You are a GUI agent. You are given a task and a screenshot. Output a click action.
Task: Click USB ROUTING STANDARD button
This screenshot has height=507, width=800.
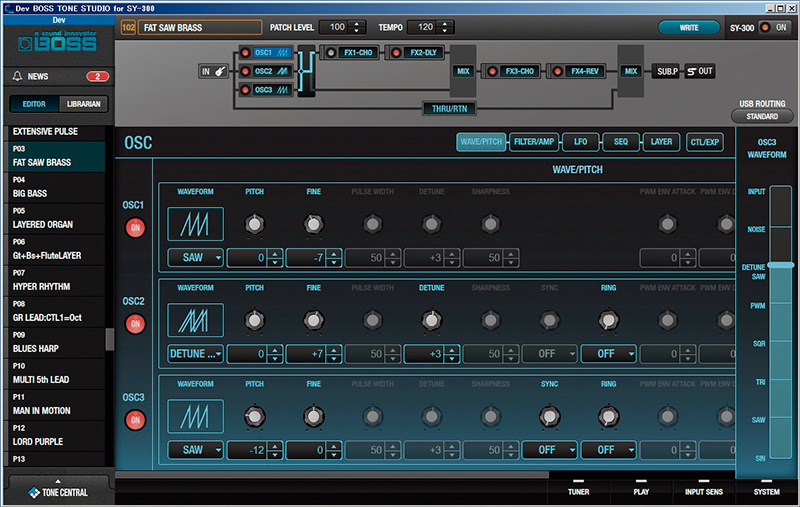pyautogui.click(x=762, y=116)
